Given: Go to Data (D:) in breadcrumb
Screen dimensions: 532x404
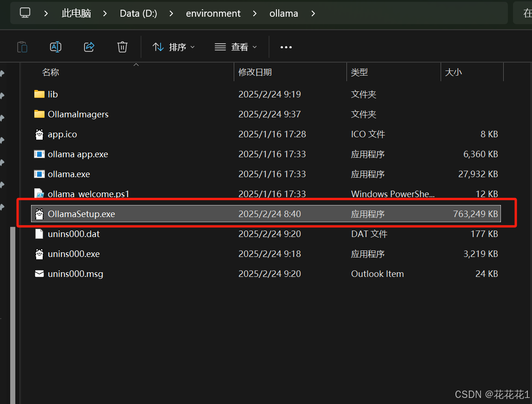Looking at the screenshot, I should tap(138, 13).
